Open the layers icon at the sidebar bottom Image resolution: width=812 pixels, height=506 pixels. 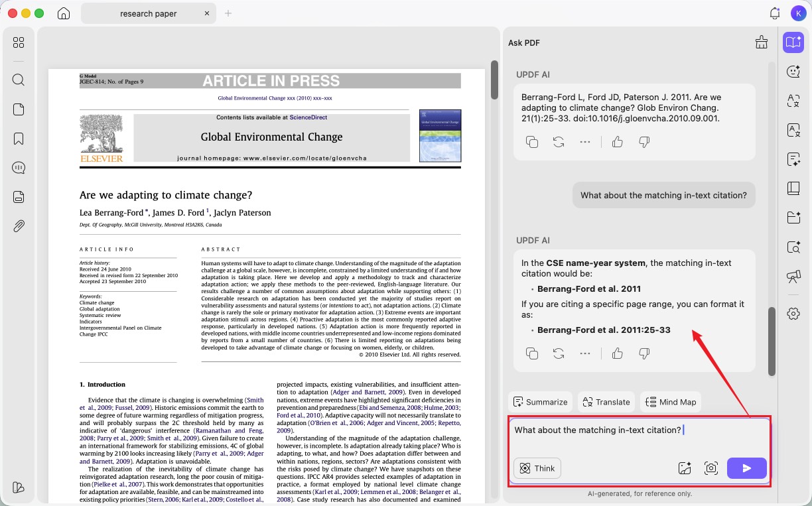click(19, 487)
